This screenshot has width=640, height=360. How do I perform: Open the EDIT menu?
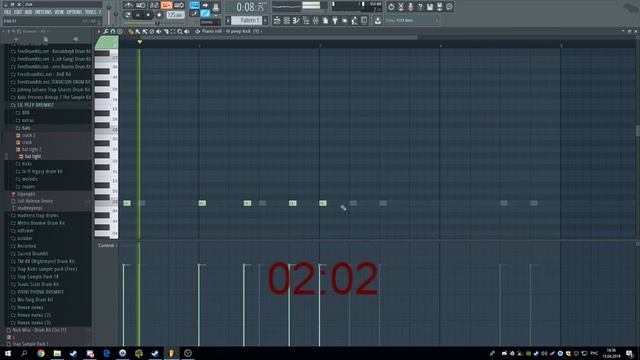[18, 12]
